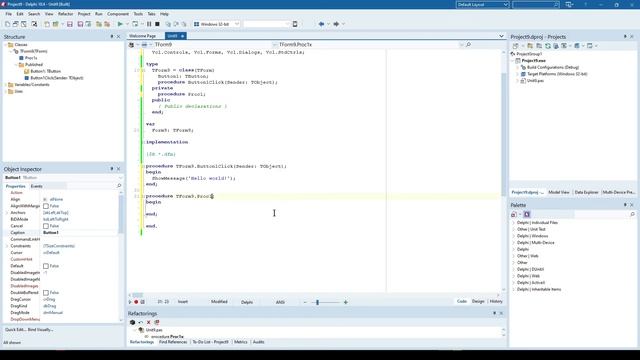The height and width of the screenshot is (360, 640).
Task: Click the search magnifier in code editor header
Action: [468, 44]
